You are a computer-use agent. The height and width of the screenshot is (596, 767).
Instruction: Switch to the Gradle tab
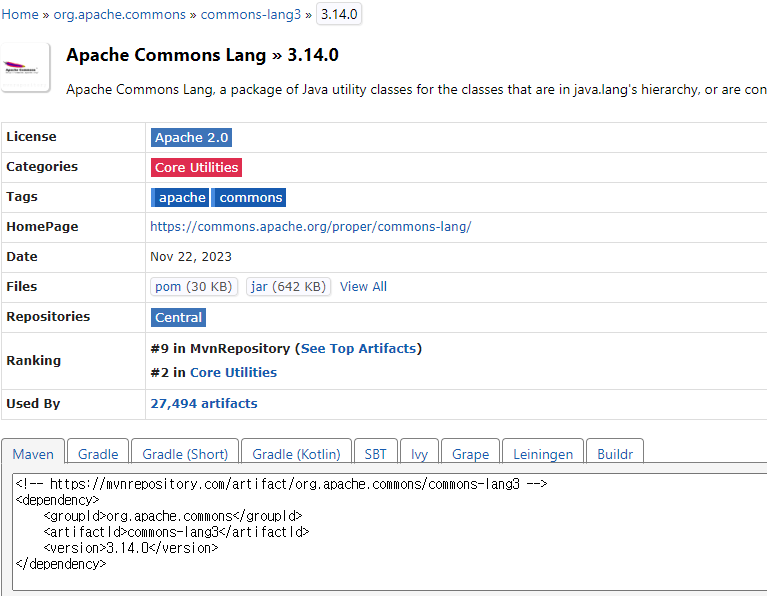pyautogui.click(x=98, y=454)
